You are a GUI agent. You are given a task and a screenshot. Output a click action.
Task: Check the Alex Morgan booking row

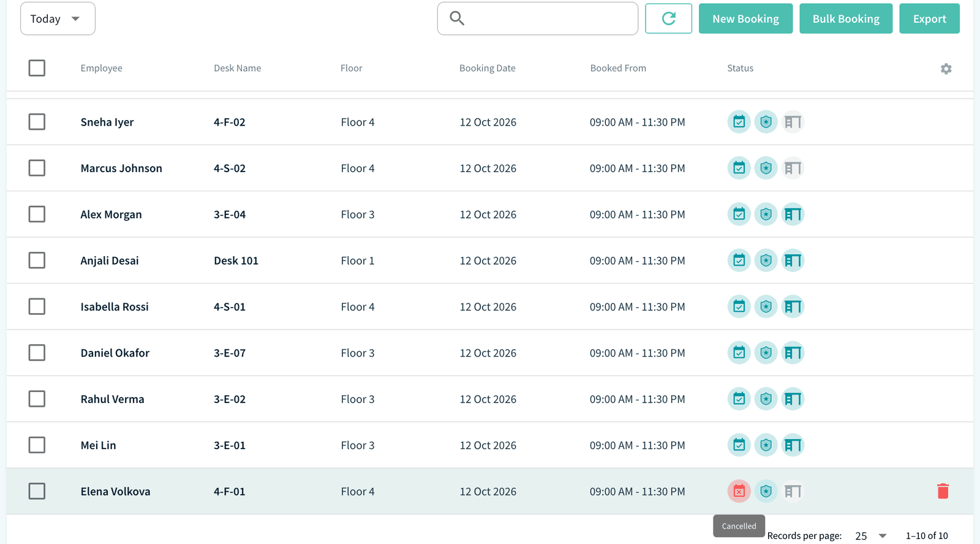(x=37, y=214)
